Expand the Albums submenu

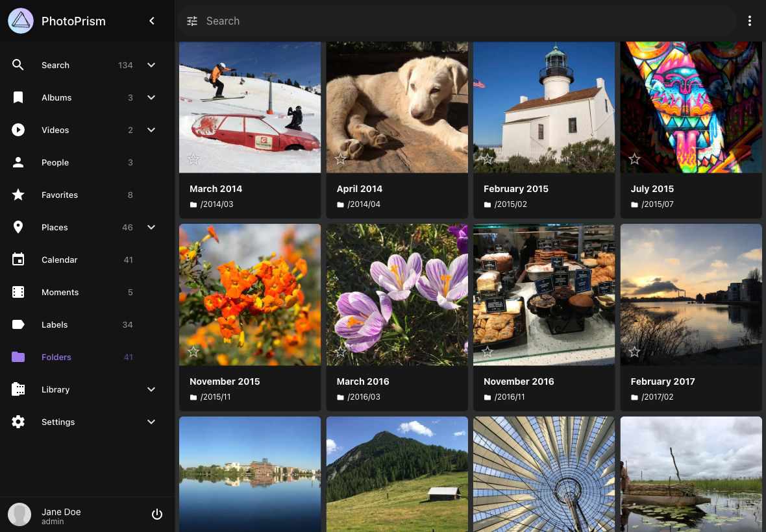pyautogui.click(x=151, y=97)
